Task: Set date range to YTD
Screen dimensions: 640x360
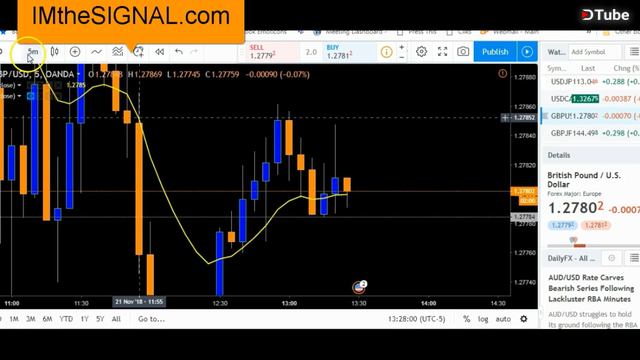Action: 66,319
